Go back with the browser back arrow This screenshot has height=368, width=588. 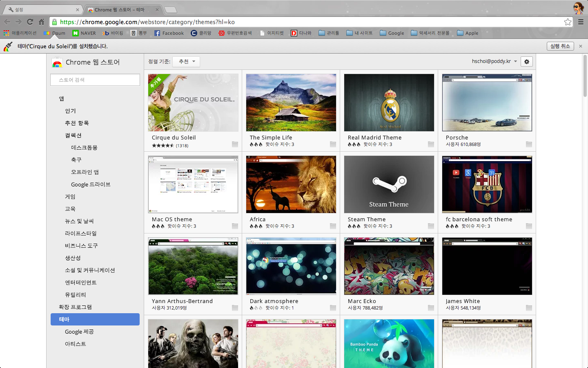tap(7, 22)
